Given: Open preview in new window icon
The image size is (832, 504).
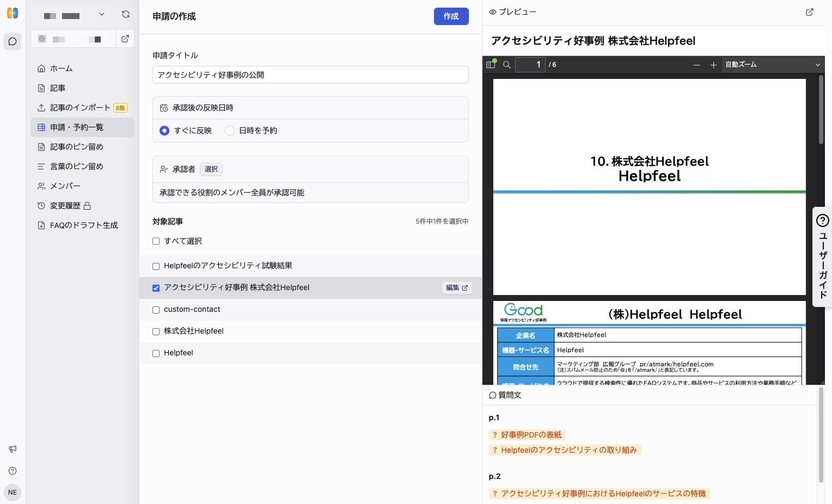Looking at the screenshot, I should pos(810,12).
